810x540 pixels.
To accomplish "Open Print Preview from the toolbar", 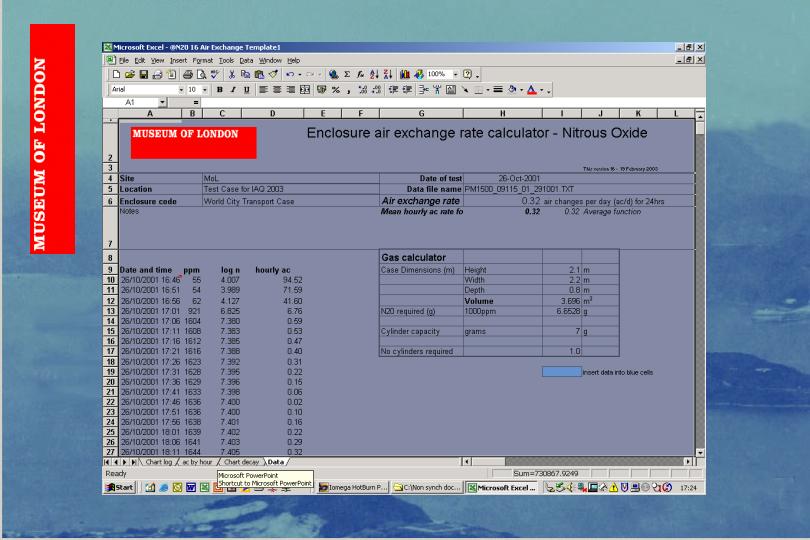I will point(202,75).
